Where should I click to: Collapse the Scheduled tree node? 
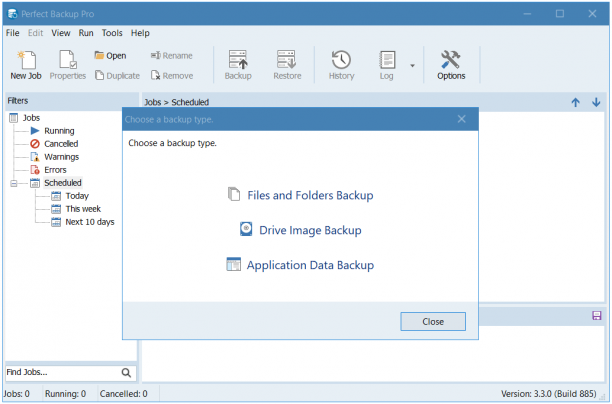tap(14, 183)
